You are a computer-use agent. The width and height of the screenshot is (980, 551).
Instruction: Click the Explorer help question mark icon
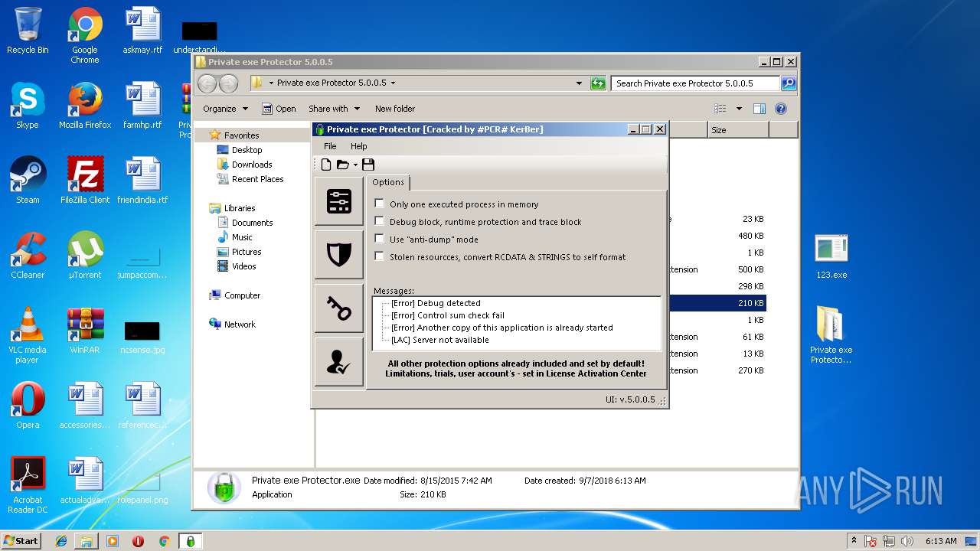[x=781, y=109]
